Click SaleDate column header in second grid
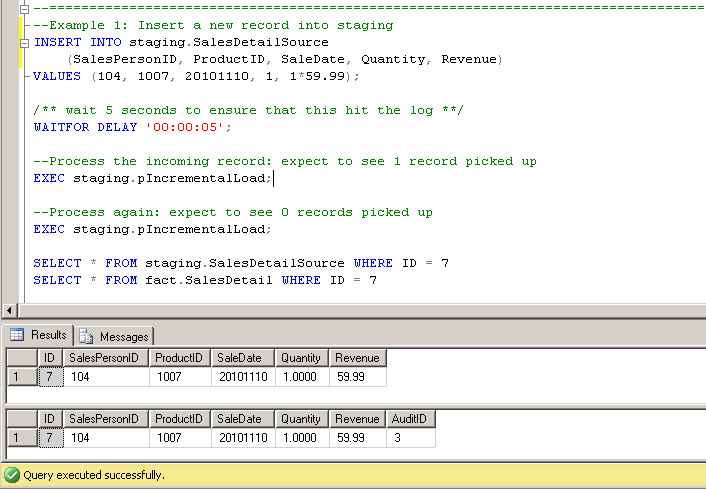The height and width of the screenshot is (489, 706). coord(241,419)
